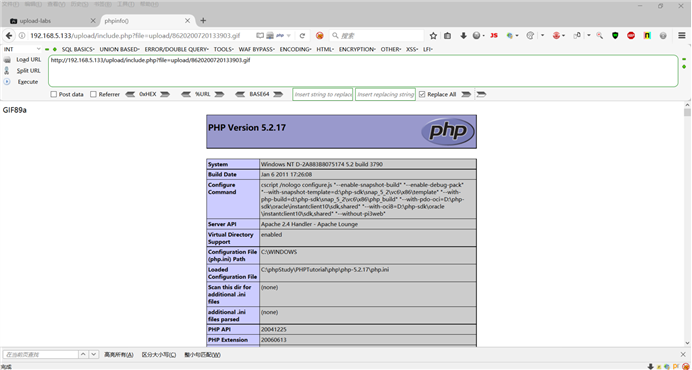Click the Load URL button
Screen dimensions: 692x370
point(29,60)
